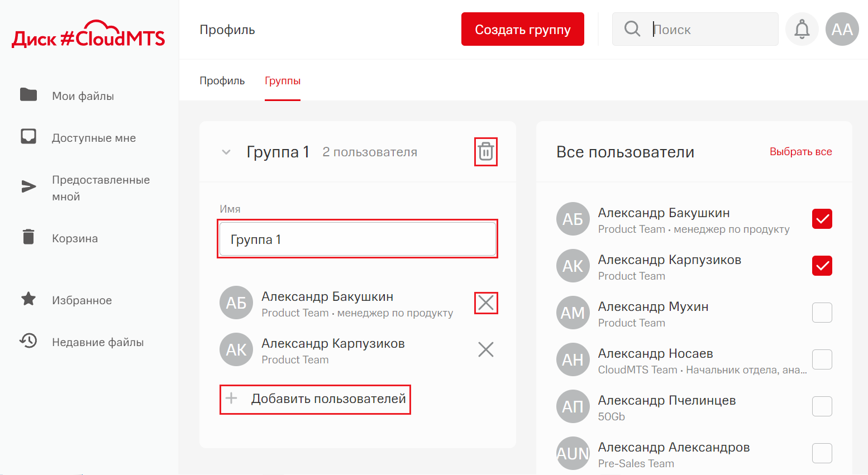Open the AA user avatar menu
868x475 pixels.
coord(842,29)
